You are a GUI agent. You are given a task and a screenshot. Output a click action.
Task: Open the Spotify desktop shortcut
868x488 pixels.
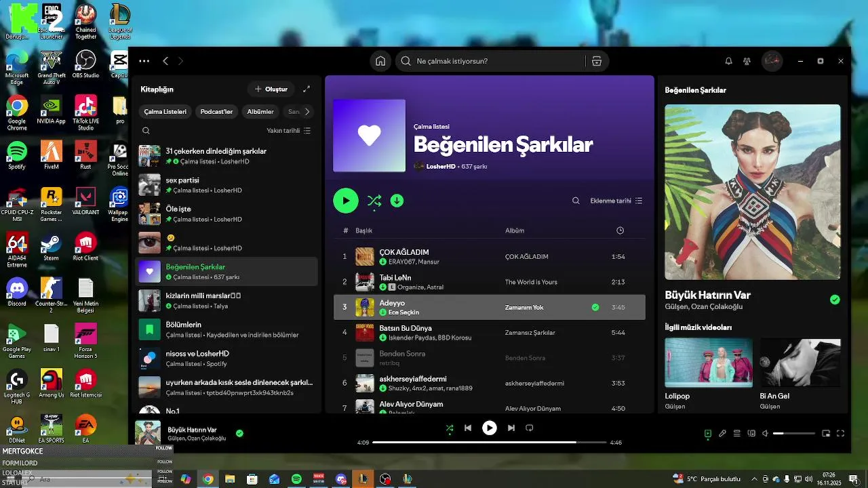coord(17,155)
